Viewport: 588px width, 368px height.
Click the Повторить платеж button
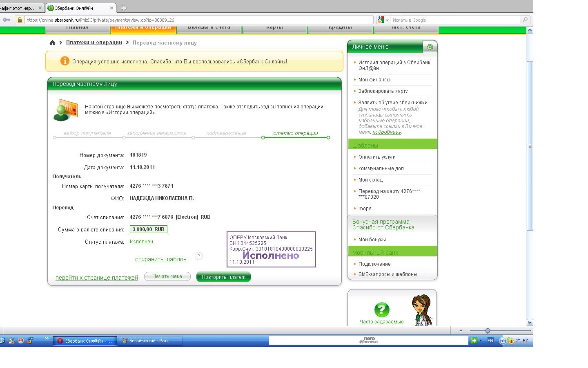223,277
